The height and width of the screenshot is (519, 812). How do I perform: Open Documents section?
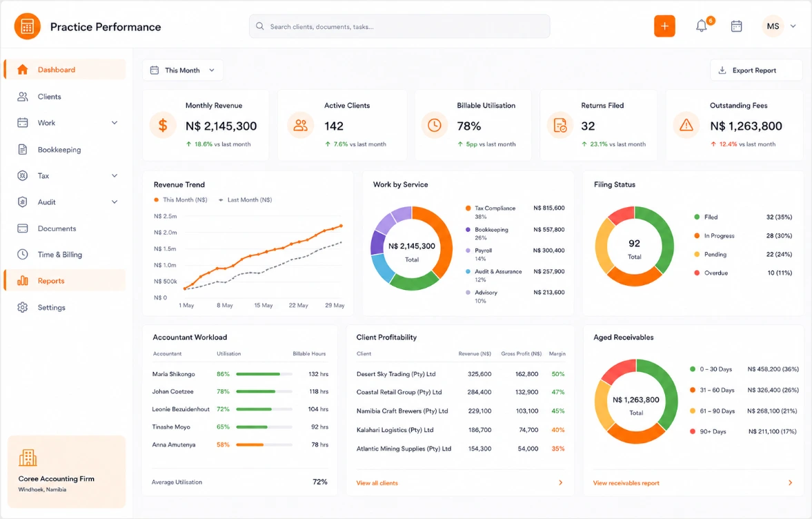point(66,228)
